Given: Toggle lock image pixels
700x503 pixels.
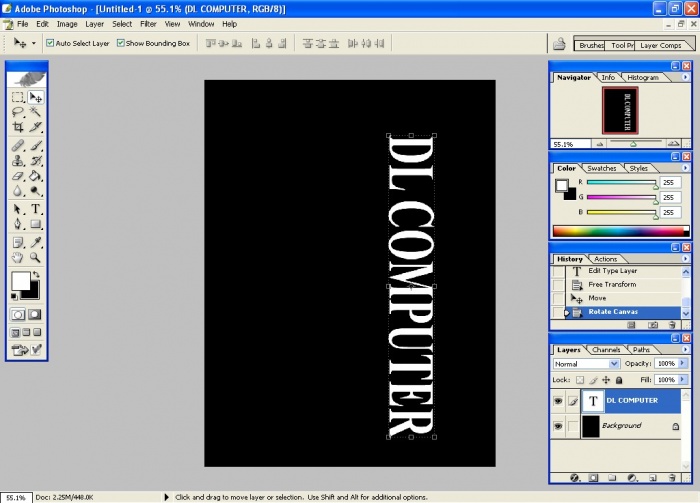Looking at the screenshot, I should pos(593,380).
